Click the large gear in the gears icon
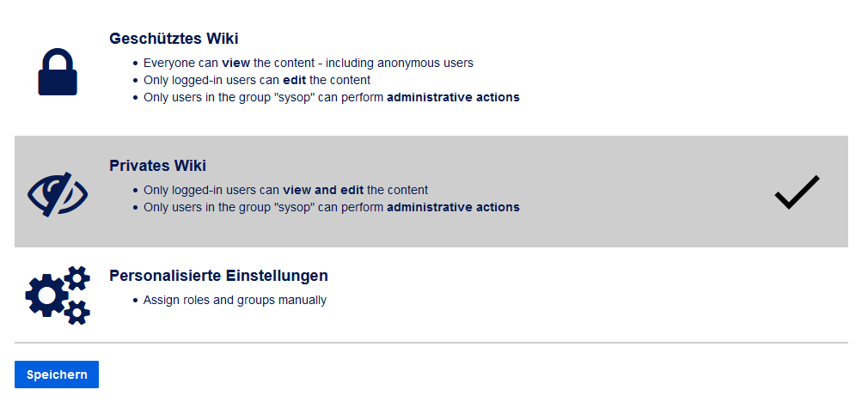This screenshot has height=408, width=868. [47, 295]
